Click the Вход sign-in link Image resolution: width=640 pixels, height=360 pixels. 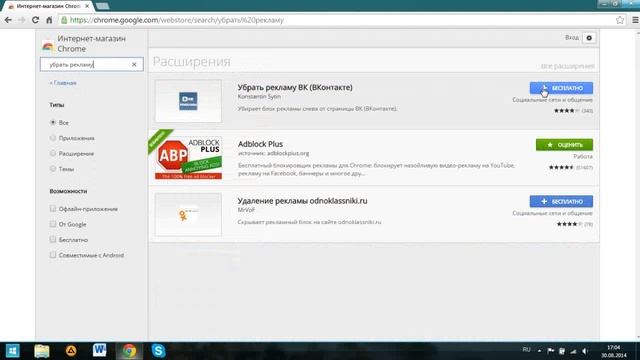[571, 38]
